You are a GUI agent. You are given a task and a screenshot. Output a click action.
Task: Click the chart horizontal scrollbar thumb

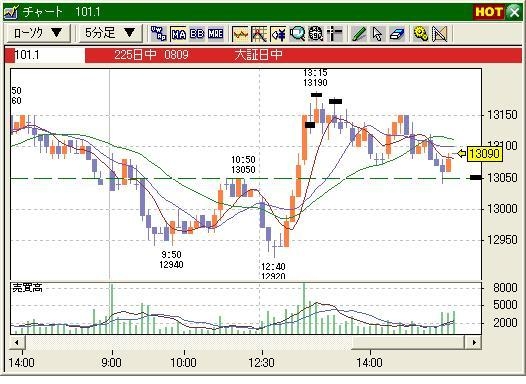click(409, 342)
